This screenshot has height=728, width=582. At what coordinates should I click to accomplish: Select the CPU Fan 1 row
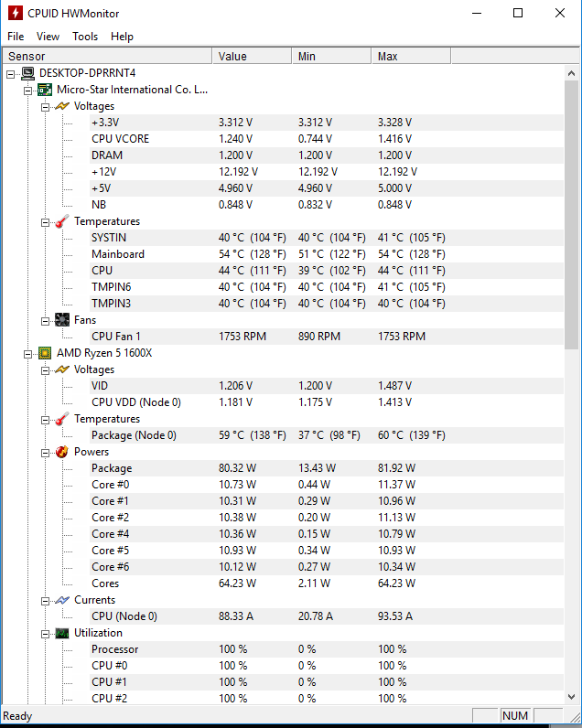327,337
